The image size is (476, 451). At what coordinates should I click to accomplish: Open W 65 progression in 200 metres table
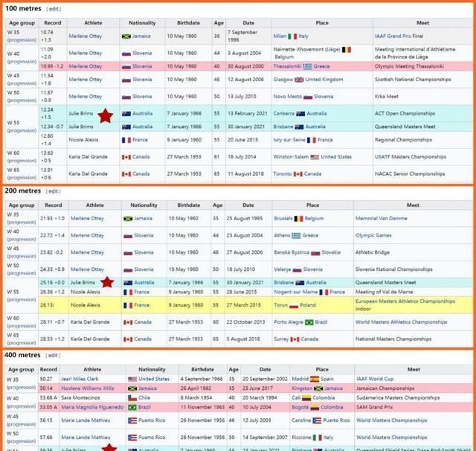click(22, 342)
